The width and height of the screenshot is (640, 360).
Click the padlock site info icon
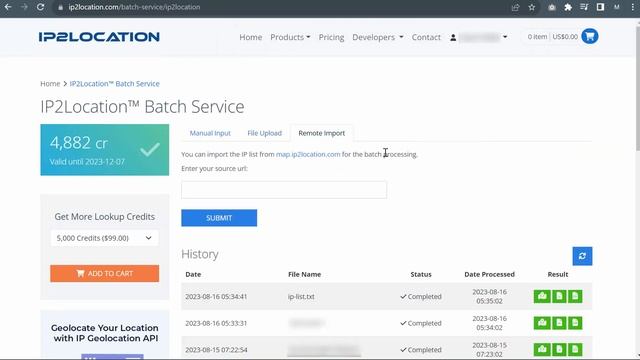(x=60, y=7)
